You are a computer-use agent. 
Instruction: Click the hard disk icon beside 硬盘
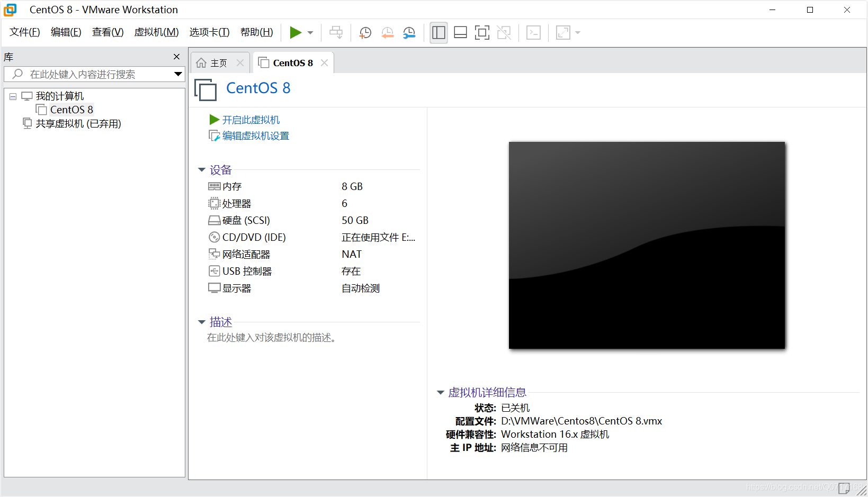point(214,220)
